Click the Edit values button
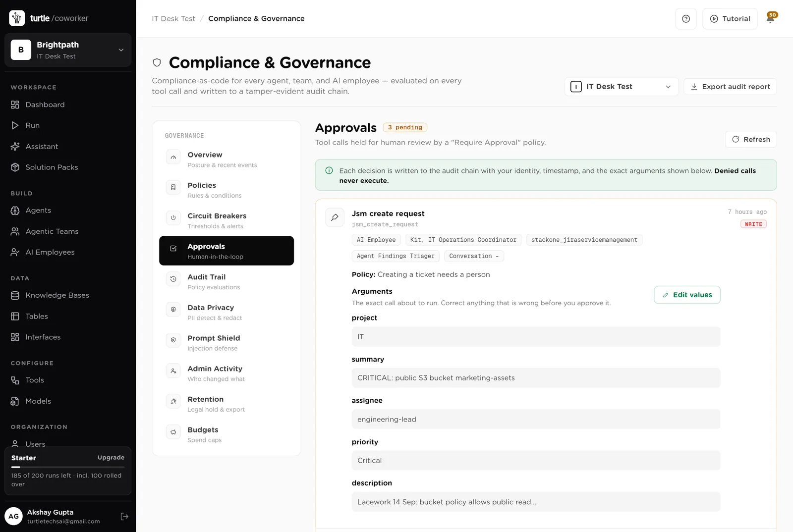The image size is (793, 532). click(687, 295)
